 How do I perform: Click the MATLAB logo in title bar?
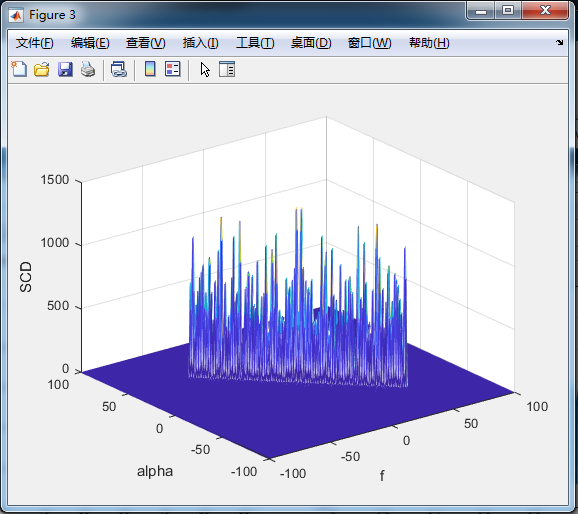16,15
